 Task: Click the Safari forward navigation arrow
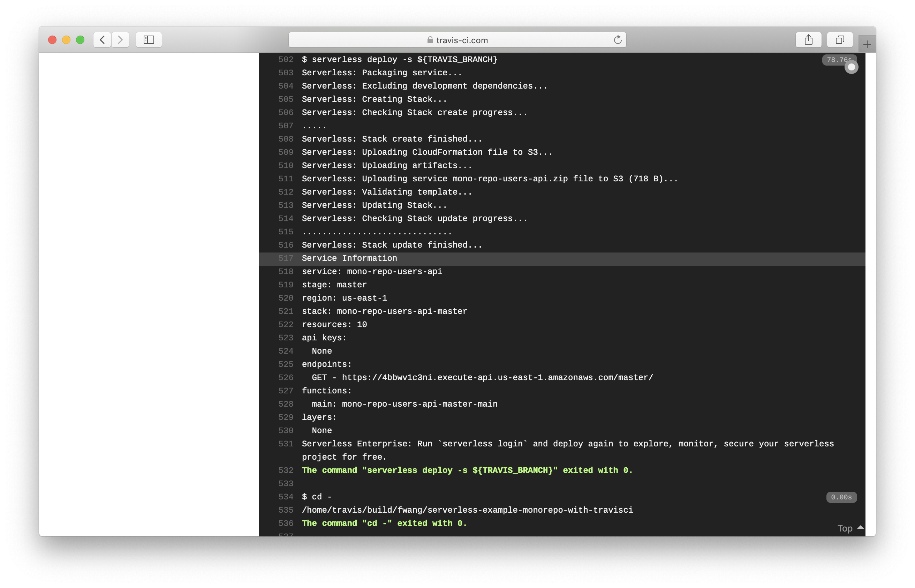point(120,40)
